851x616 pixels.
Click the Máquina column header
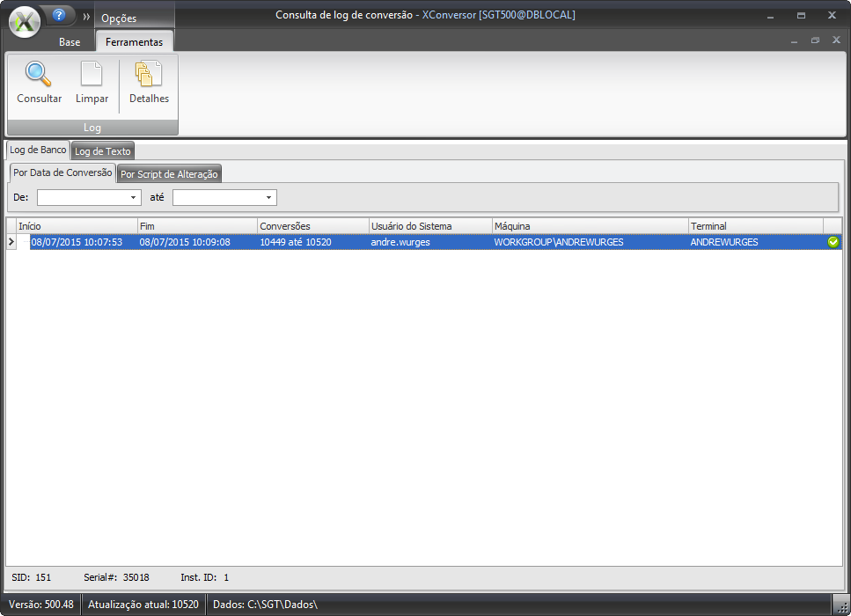coord(590,226)
